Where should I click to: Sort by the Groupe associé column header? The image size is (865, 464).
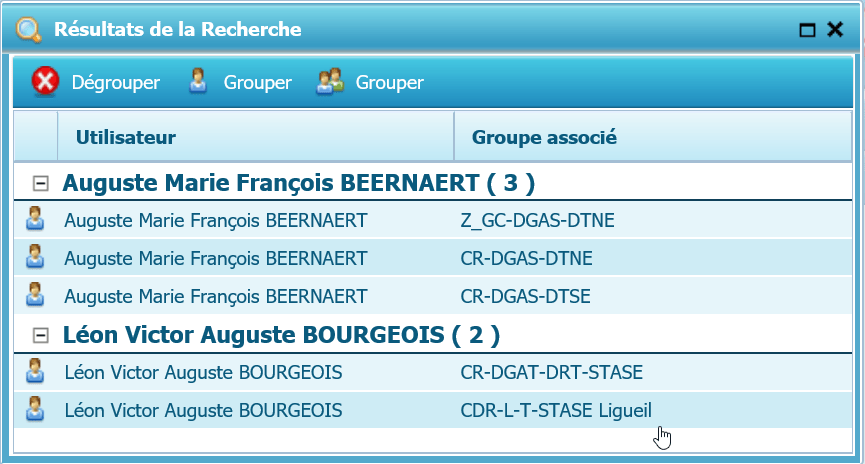click(543, 137)
